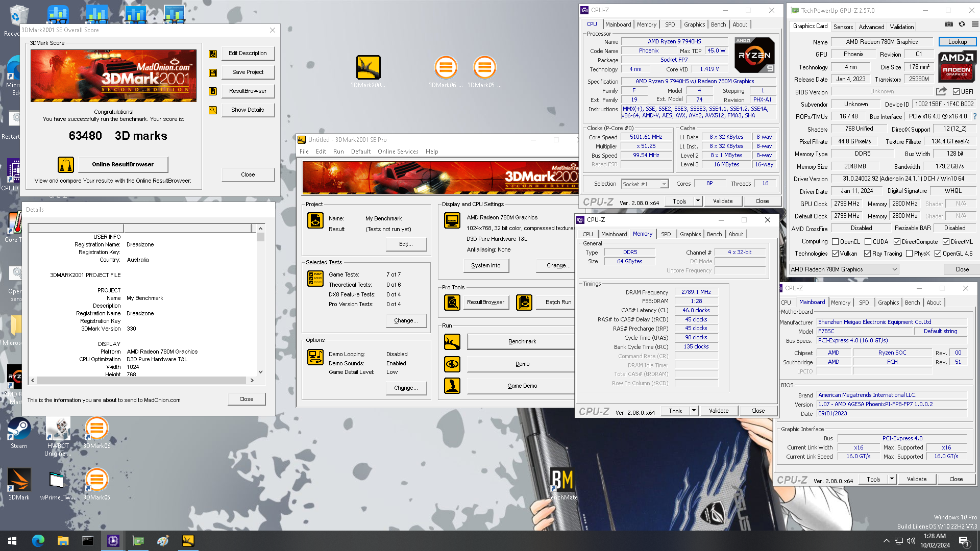Click the Options demo looping icon

point(315,357)
